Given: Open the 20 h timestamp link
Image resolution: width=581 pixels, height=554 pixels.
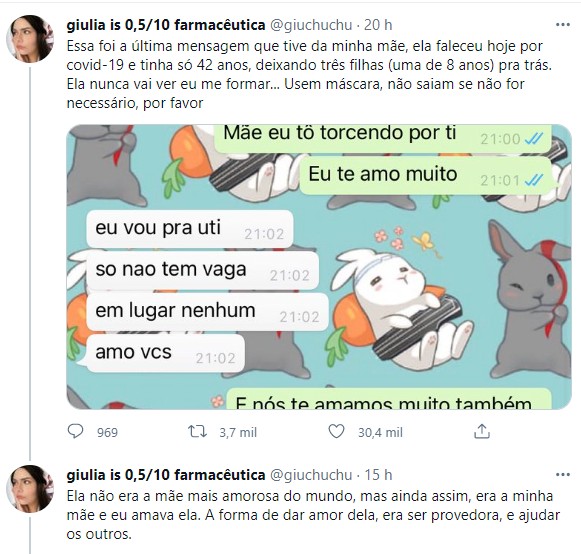Looking at the screenshot, I should coord(378,25).
